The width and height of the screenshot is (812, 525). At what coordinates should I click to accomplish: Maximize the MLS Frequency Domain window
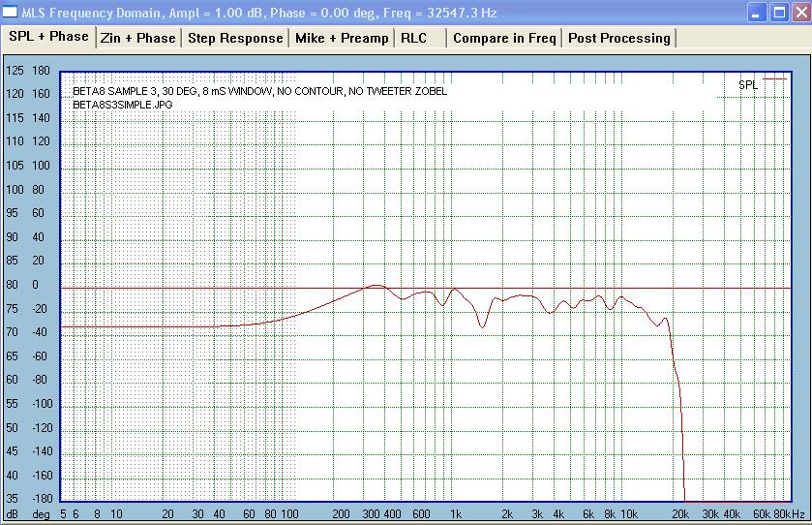pyautogui.click(x=779, y=12)
